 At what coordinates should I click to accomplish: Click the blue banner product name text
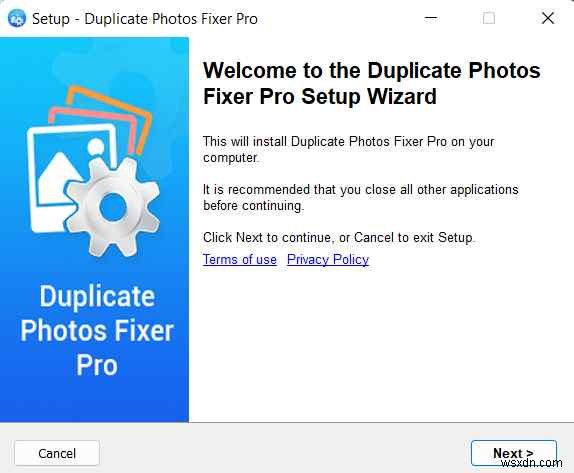pos(97,330)
